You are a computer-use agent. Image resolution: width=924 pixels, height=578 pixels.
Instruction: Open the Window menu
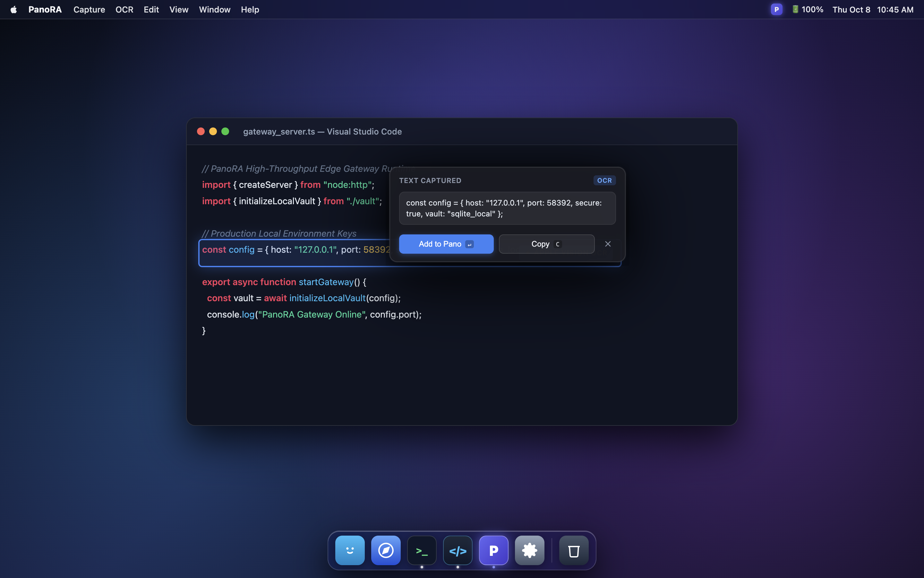pyautogui.click(x=215, y=10)
